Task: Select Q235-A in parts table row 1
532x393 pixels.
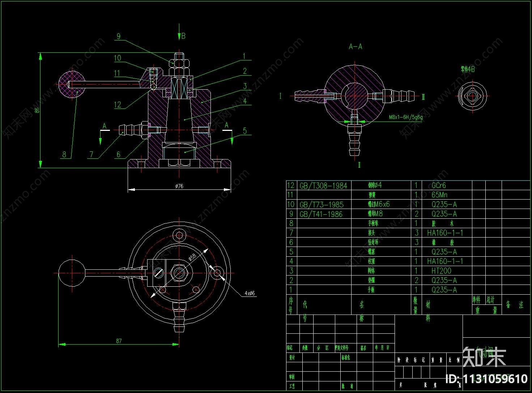Action: pos(444,290)
